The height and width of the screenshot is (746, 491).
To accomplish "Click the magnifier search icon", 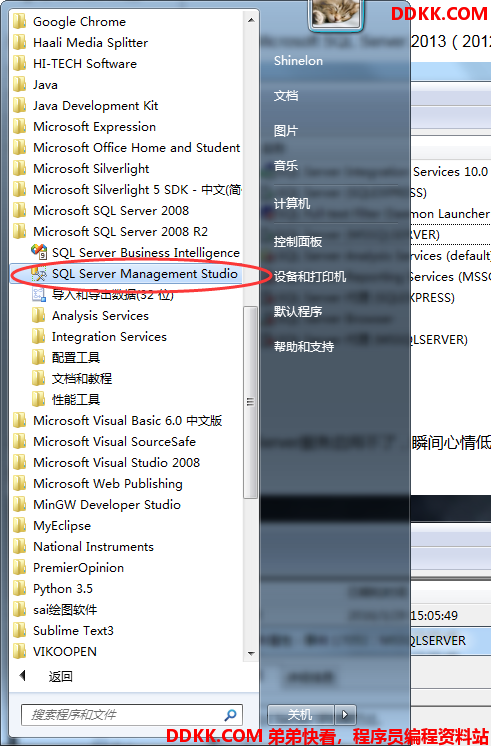I will pyautogui.click(x=231, y=715).
